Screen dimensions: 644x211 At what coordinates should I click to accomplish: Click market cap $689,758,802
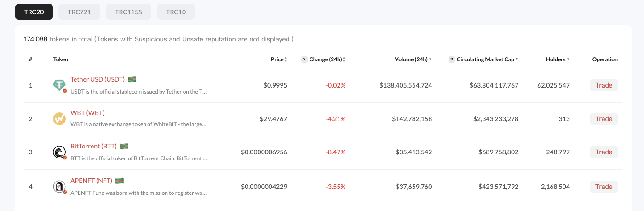coord(499,152)
